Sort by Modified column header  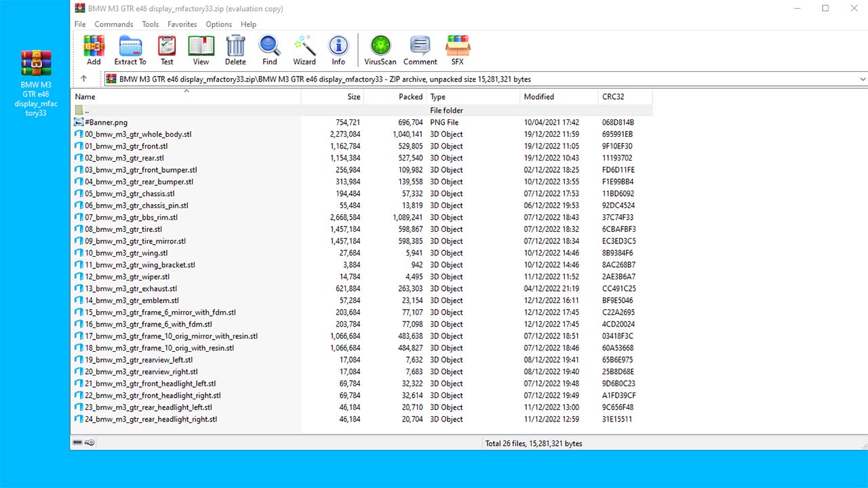(x=559, y=97)
